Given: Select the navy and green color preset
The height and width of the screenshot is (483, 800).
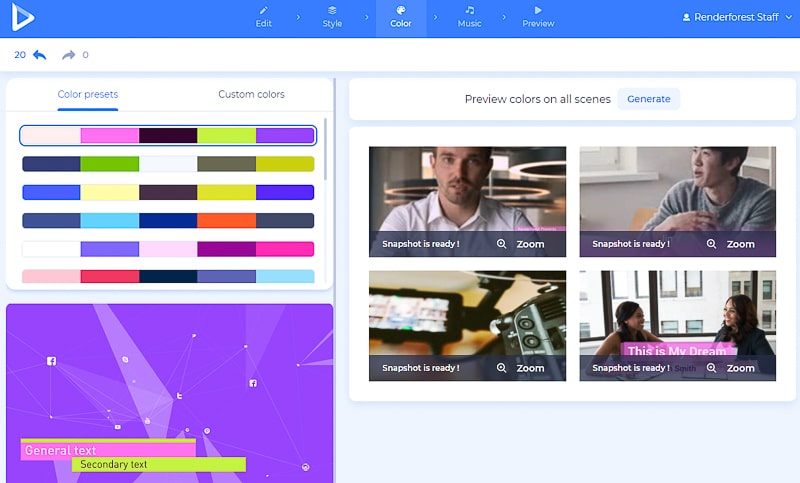Looking at the screenshot, I should click(x=168, y=164).
